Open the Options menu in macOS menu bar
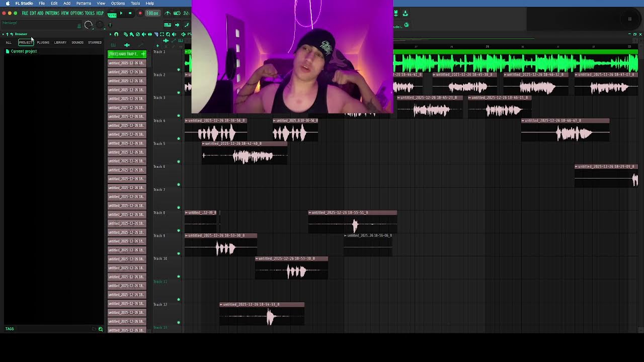The height and width of the screenshot is (362, 644). [118, 3]
